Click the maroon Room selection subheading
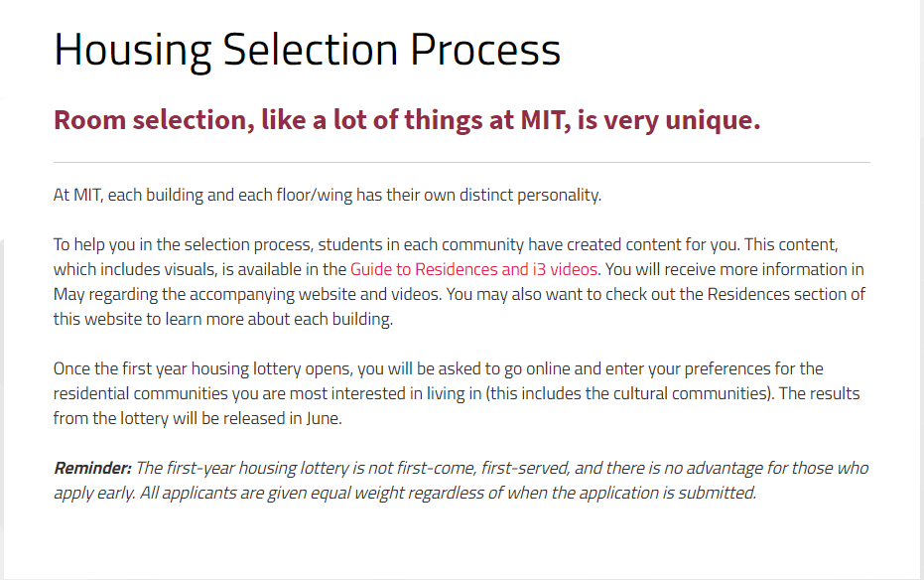The image size is (924, 580). point(406,121)
